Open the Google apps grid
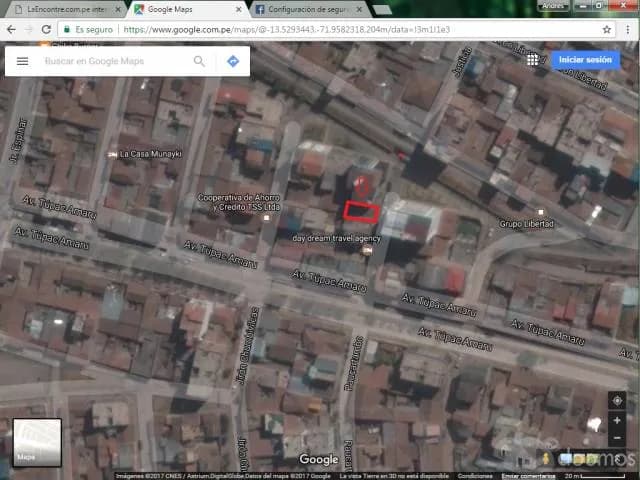 (533, 60)
